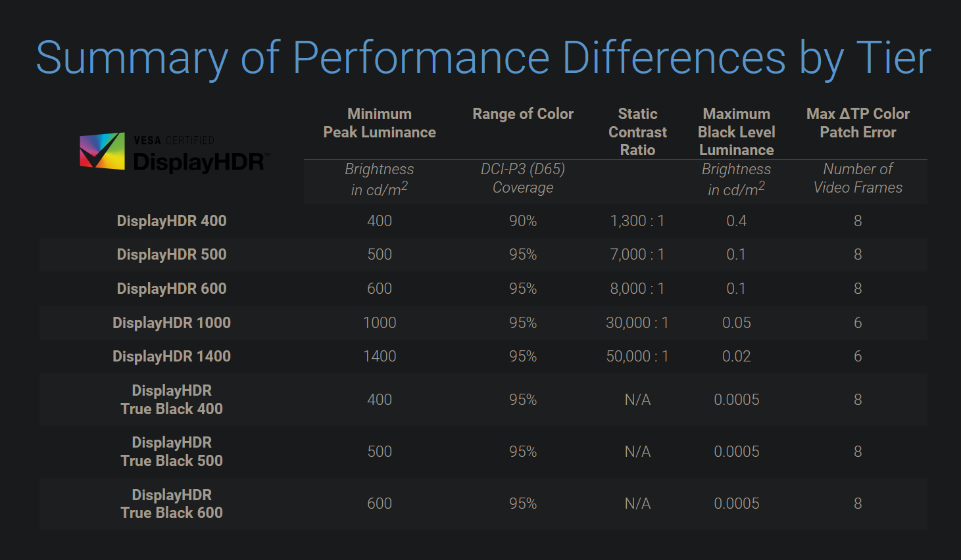The height and width of the screenshot is (560, 961).
Task: Click the VESA Certified DisplayHDR logo
Action: (x=175, y=152)
